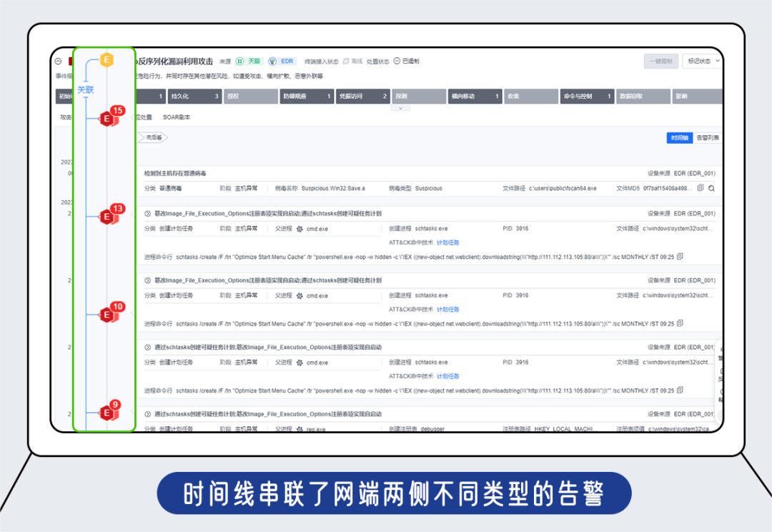Expand the chevron under the 探测 stage
This screenshot has height=532, width=772.
tap(401, 107)
